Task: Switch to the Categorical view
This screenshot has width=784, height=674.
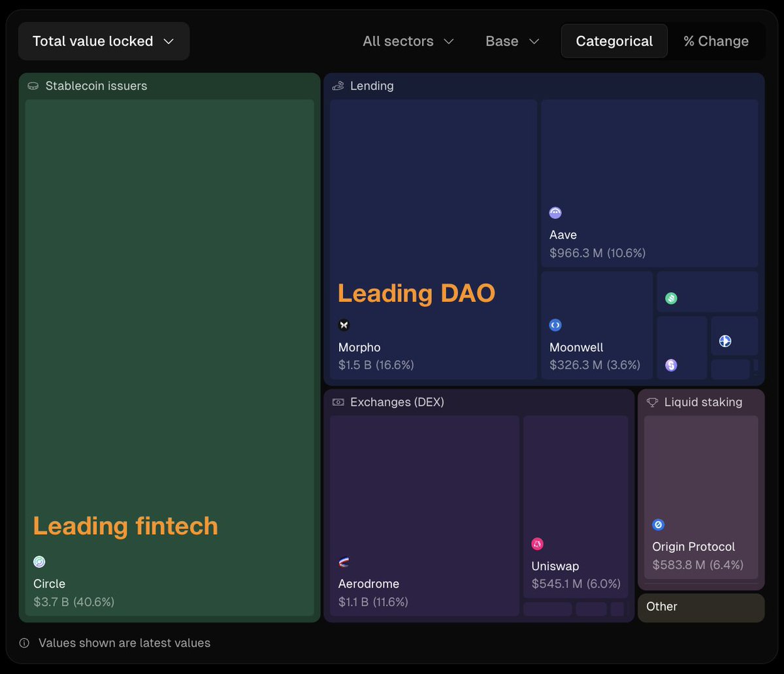Action: click(614, 41)
